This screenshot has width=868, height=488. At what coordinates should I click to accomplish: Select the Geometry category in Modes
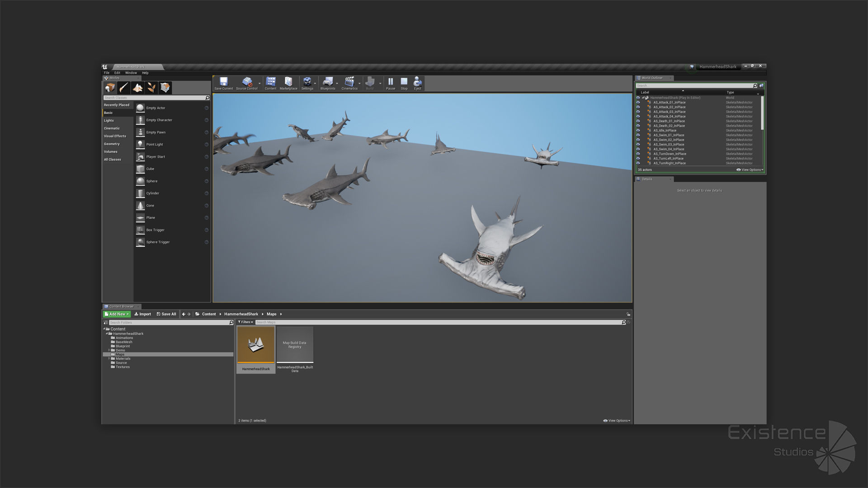point(112,144)
